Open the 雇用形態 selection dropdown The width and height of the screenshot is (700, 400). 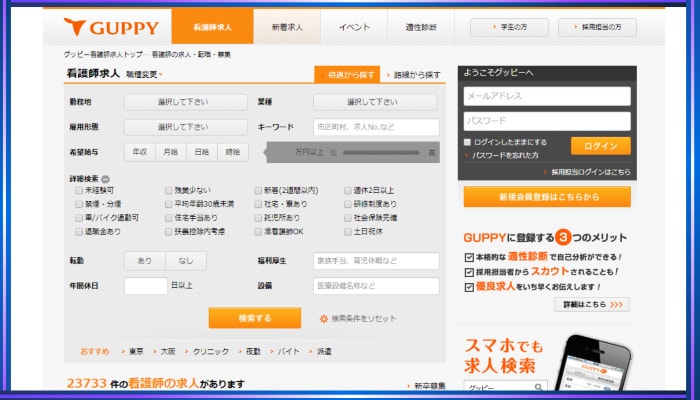pos(186,127)
